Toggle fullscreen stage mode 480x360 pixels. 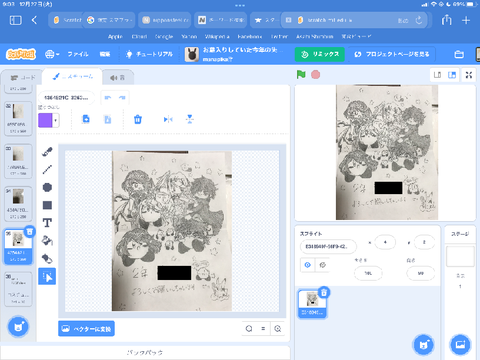click(469, 75)
